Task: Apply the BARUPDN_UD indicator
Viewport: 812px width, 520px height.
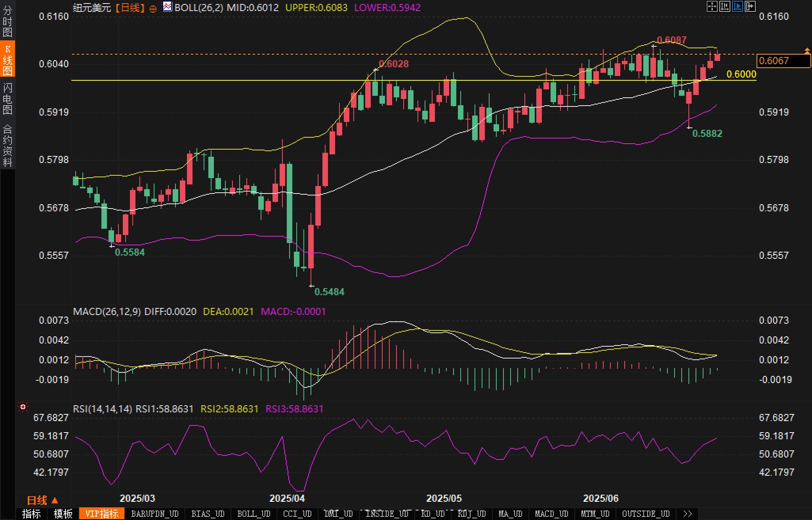Action: click(x=155, y=514)
